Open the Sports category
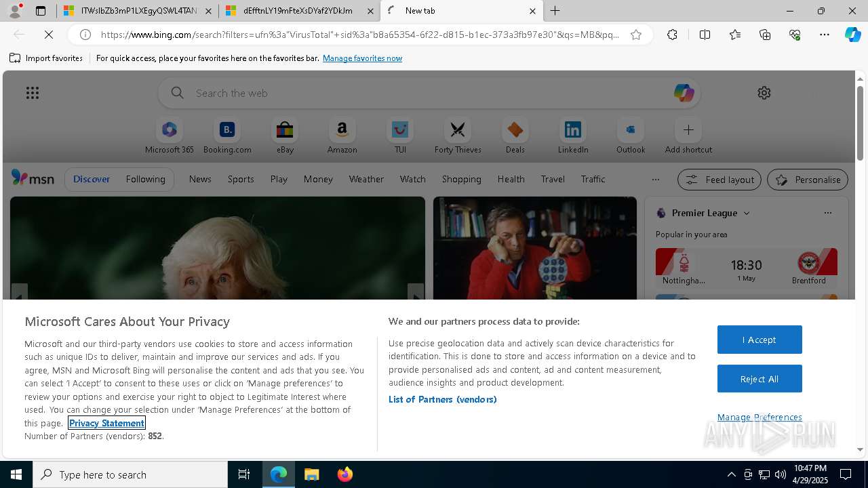The width and height of the screenshot is (868, 488). [x=241, y=179]
